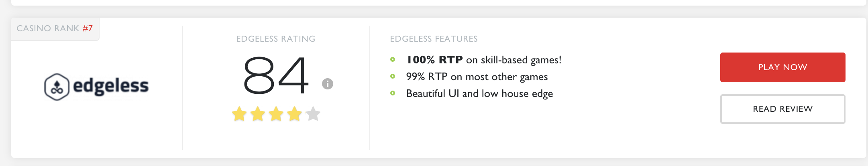
Task: Click the Edgeless Features heading
Action: coord(434,39)
